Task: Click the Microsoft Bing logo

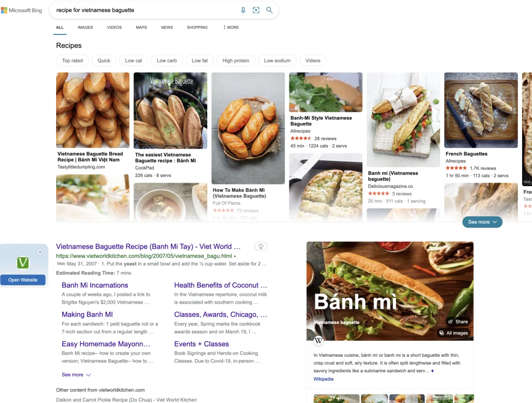Action: coord(21,9)
